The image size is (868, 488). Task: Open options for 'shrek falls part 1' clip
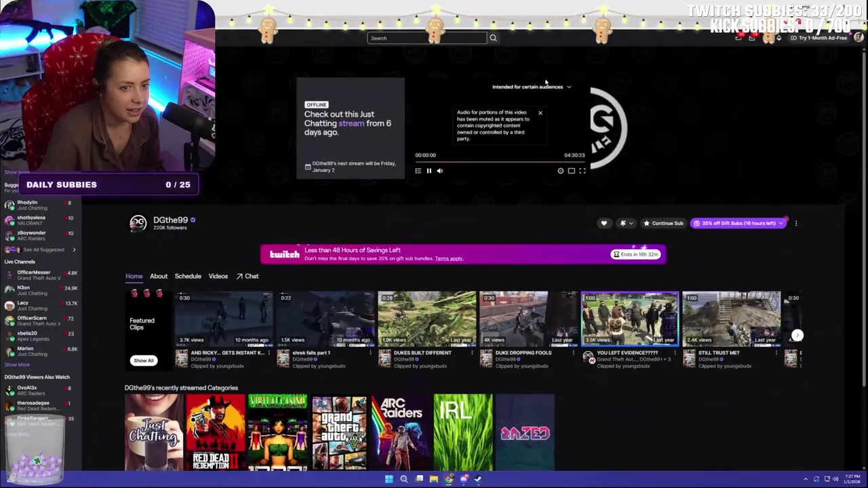click(x=370, y=352)
